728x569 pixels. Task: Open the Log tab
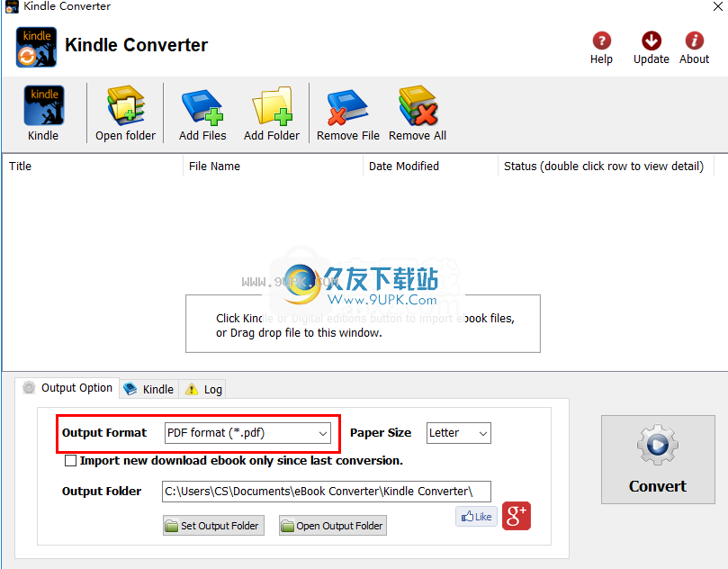tap(202, 389)
